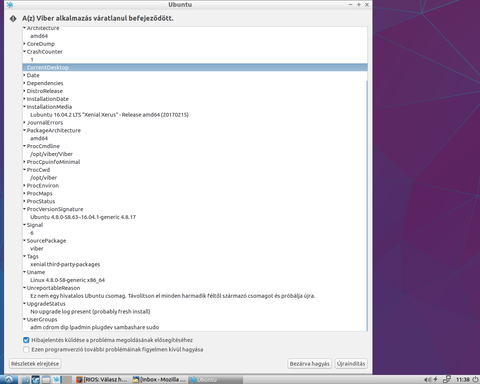This screenshot has height=384, width=480.
Task: Click the warning icon beside crash message
Action: click(x=13, y=19)
